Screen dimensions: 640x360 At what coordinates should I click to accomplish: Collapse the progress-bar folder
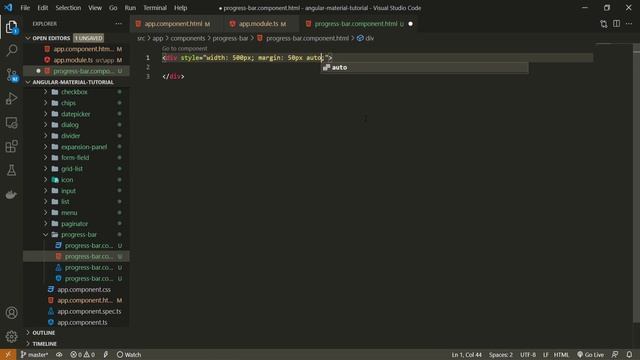(46, 235)
